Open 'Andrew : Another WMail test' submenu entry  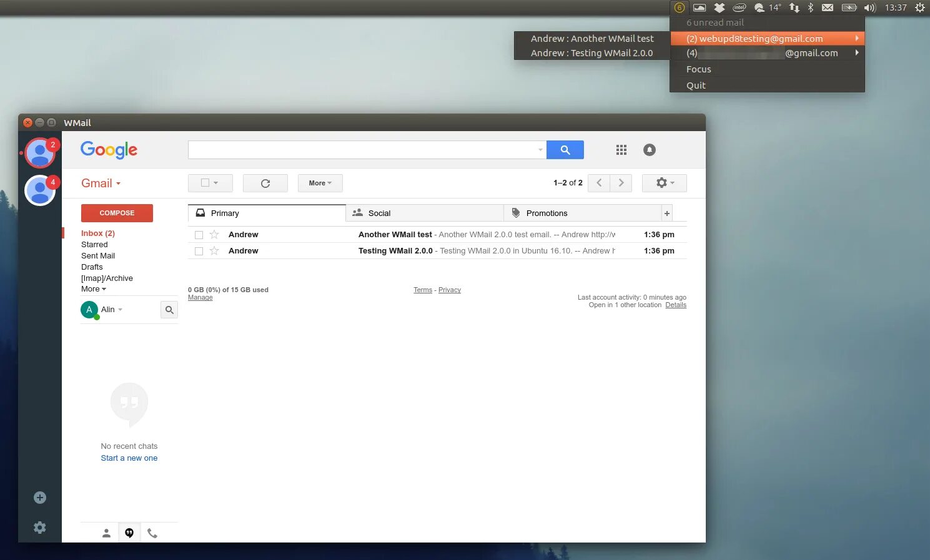pos(592,39)
